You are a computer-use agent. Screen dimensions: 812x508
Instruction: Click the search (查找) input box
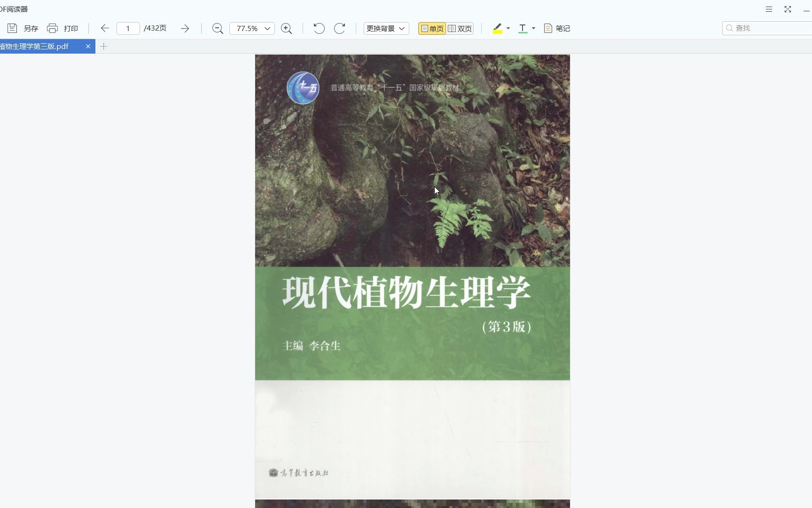coord(767,28)
